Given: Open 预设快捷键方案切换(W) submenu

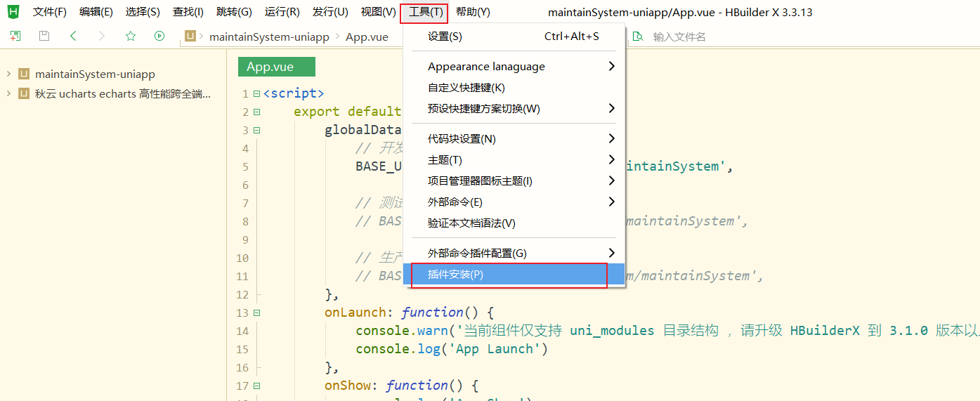Looking at the screenshot, I should click(x=514, y=108).
